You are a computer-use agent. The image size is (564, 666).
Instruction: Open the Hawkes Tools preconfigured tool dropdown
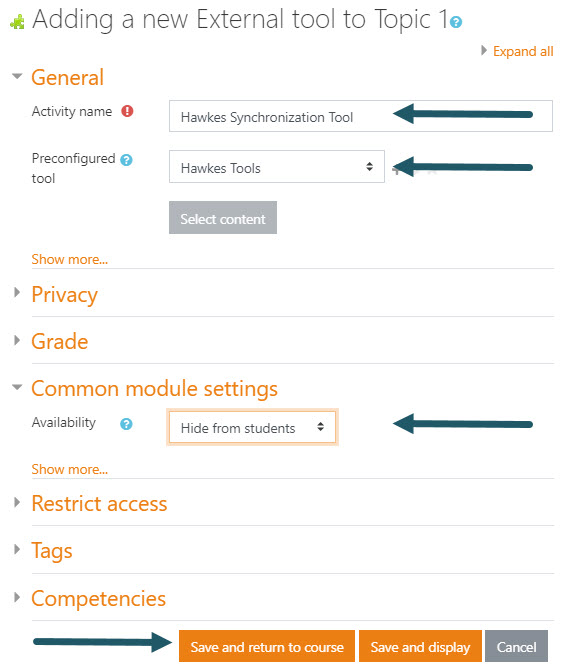[x=277, y=166]
